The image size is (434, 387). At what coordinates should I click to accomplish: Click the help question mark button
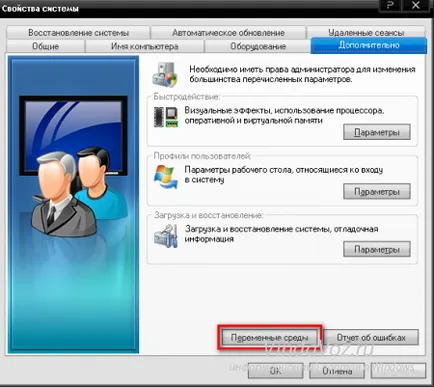tap(390, 5)
